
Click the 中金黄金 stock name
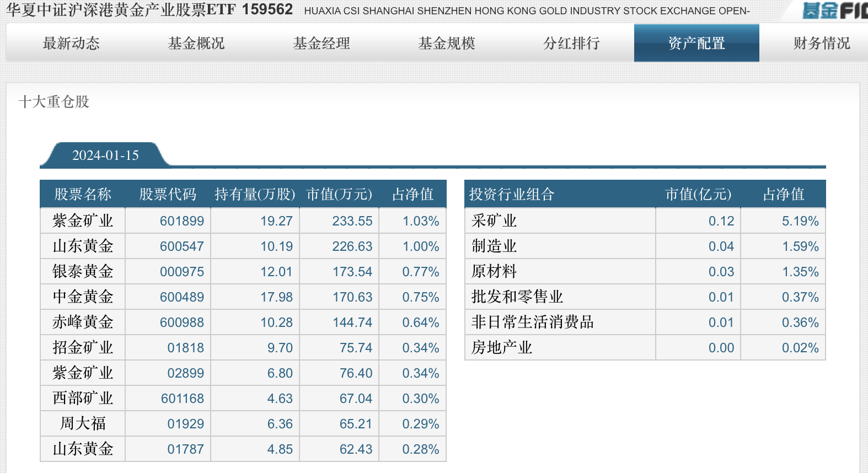[83, 297]
